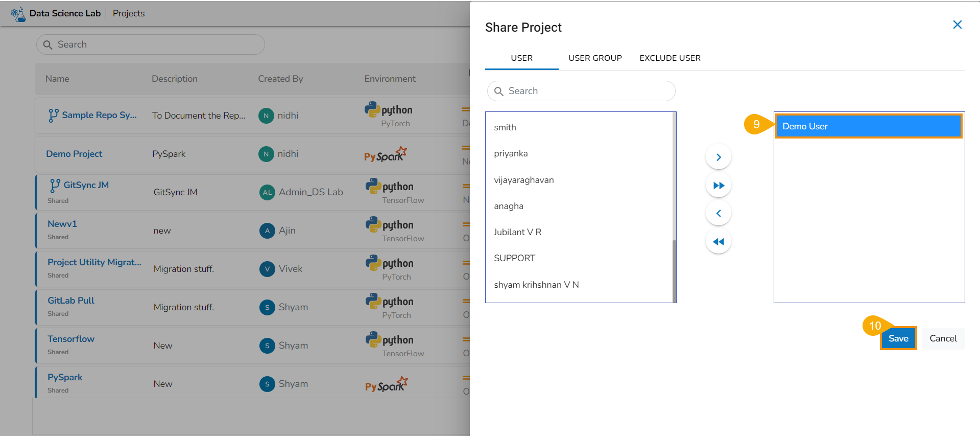Image resolution: width=980 pixels, height=436 pixels.
Task: Click the Admin_DS Lab avatar icon
Action: coord(267,192)
